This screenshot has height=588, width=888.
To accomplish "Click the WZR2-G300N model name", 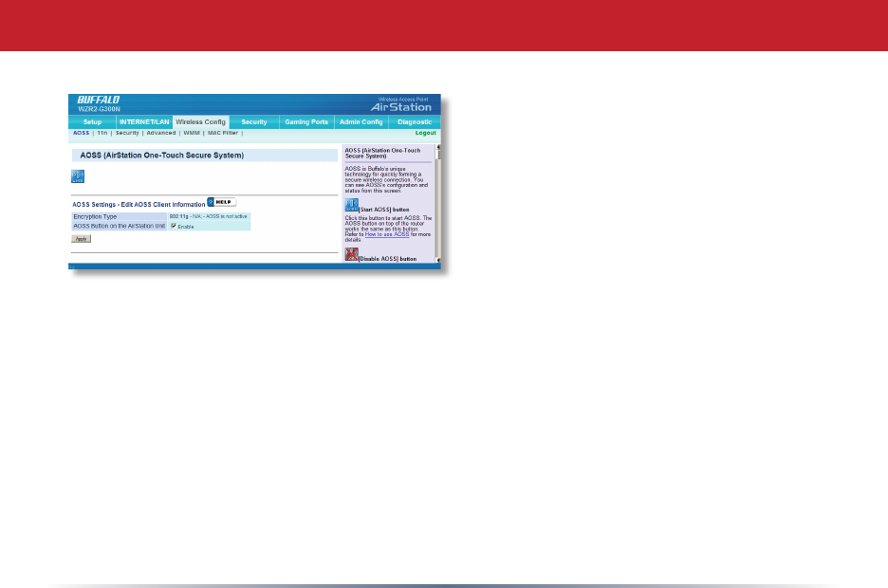I will (99, 109).
